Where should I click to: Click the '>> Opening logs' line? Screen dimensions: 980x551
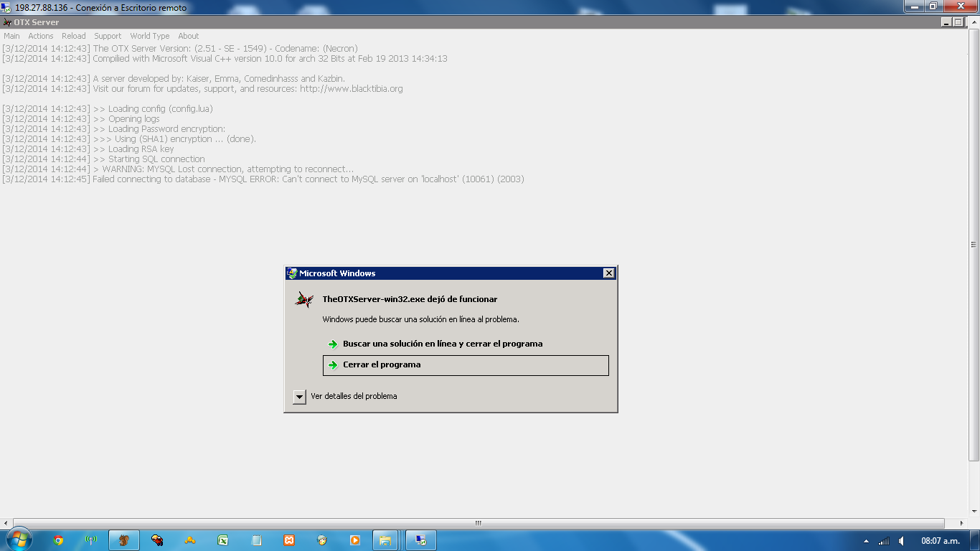pyautogui.click(x=81, y=119)
